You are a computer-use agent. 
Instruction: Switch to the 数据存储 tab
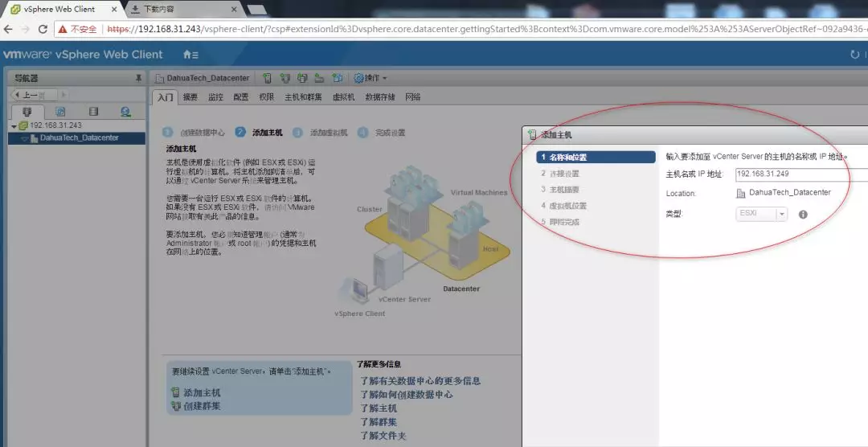(x=379, y=97)
